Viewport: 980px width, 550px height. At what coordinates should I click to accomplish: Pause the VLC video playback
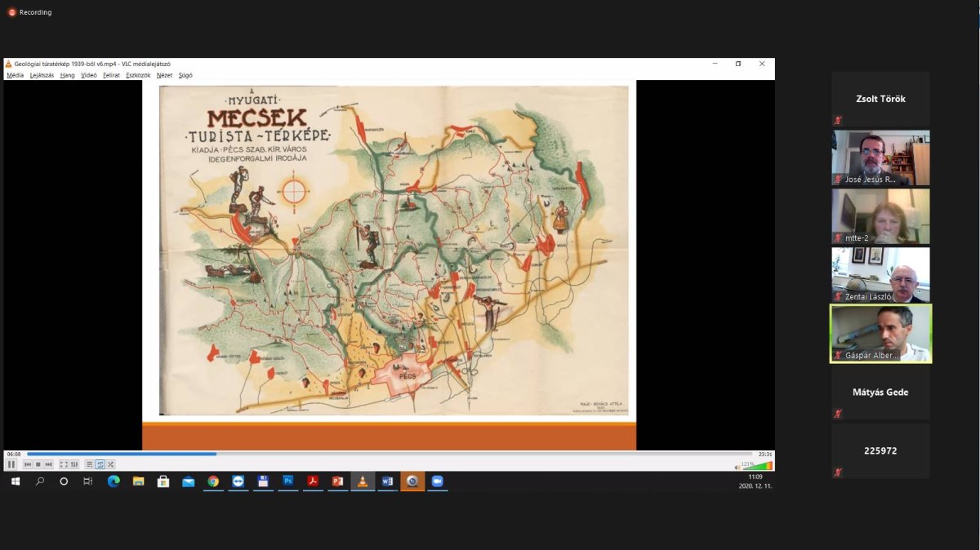click(11, 464)
